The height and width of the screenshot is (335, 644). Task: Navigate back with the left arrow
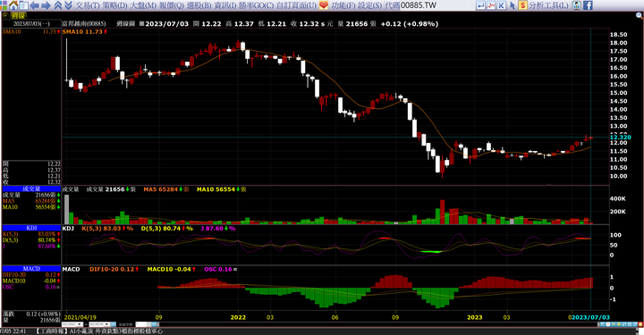pyautogui.click(x=35, y=5)
